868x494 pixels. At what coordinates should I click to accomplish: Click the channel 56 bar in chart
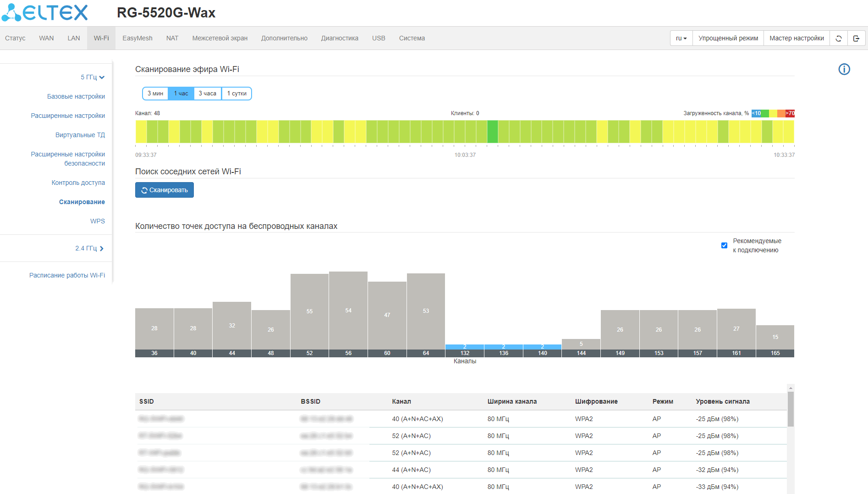coord(348,311)
